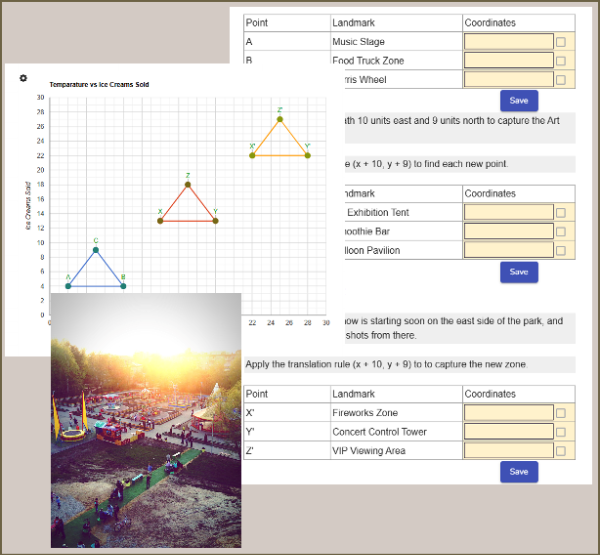Click the Music Stage coordinates input field

(509, 42)
